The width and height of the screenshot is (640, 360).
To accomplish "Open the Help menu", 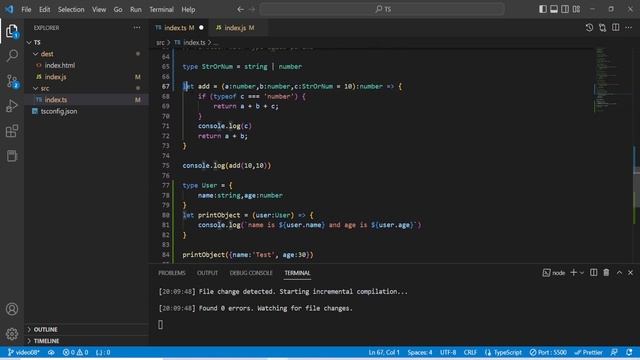I will (188, 9).
